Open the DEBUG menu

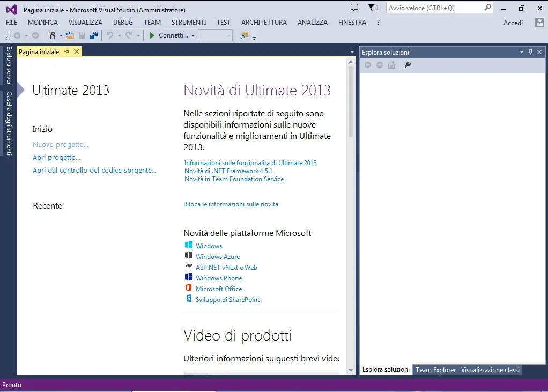(x=123, y=23)
